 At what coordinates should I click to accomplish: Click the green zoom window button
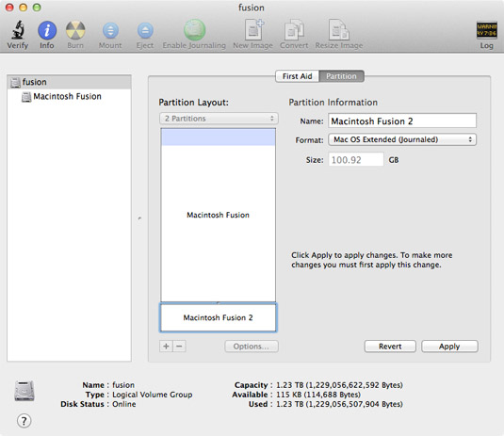coord(37,8)
